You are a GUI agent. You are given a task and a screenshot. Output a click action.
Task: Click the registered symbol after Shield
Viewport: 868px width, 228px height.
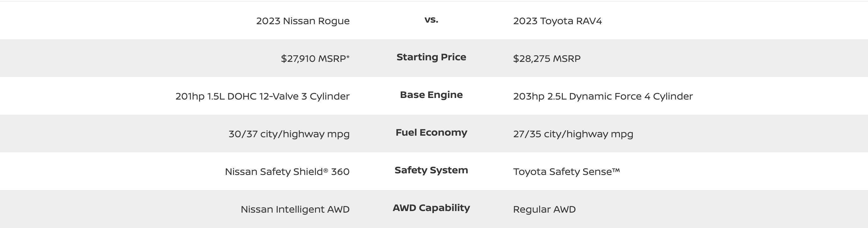[326, 170]
